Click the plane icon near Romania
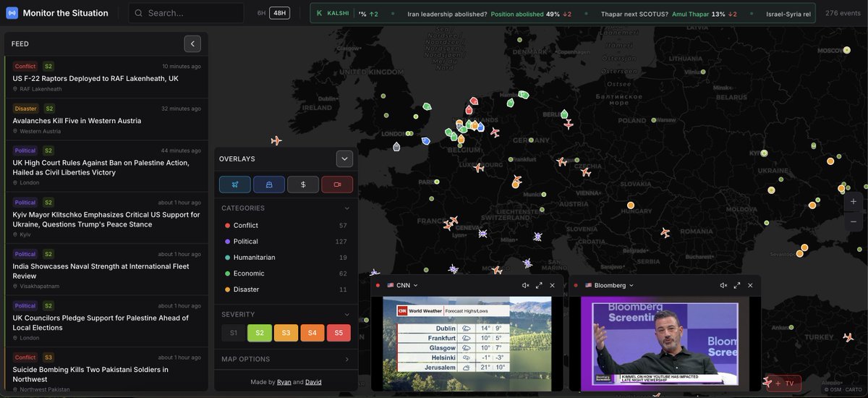This screenshot has height=398, width=868. coord(665,232)
